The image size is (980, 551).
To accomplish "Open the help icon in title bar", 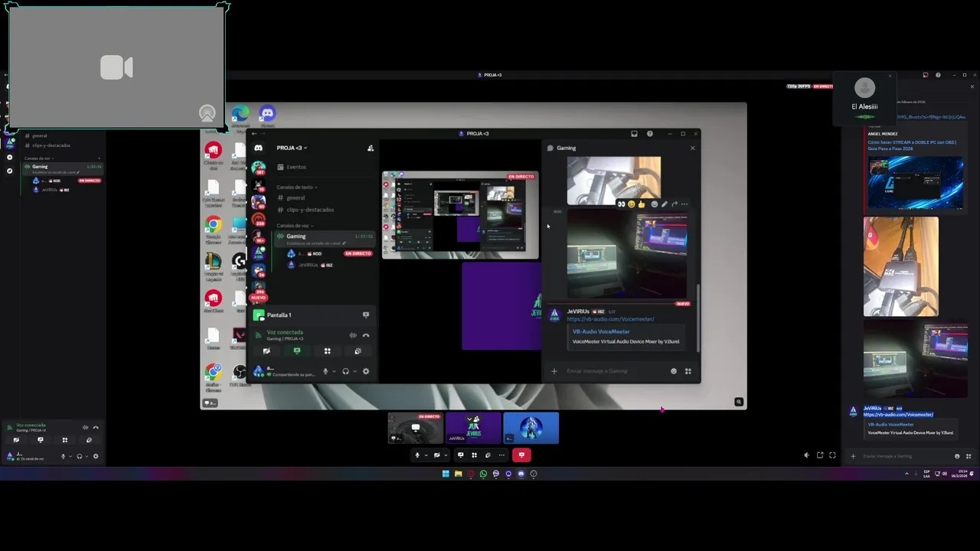I will 938,75.
